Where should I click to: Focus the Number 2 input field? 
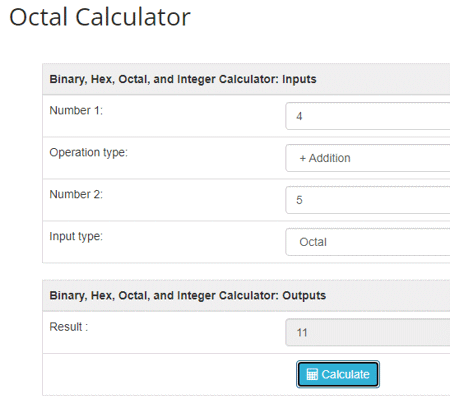coord(368,200)
